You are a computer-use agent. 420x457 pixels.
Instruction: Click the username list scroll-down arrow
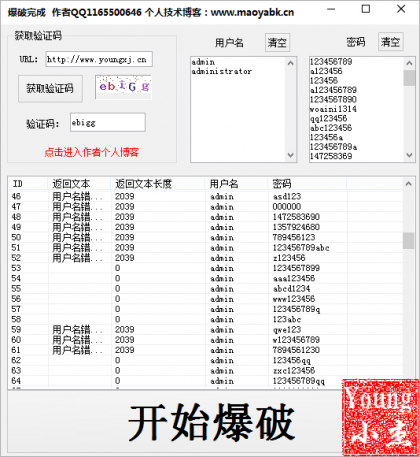coord(291,155)
